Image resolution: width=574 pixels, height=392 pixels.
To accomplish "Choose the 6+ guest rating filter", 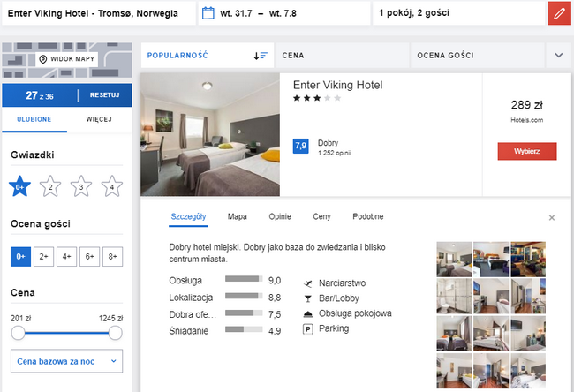I will pos(90,257).
